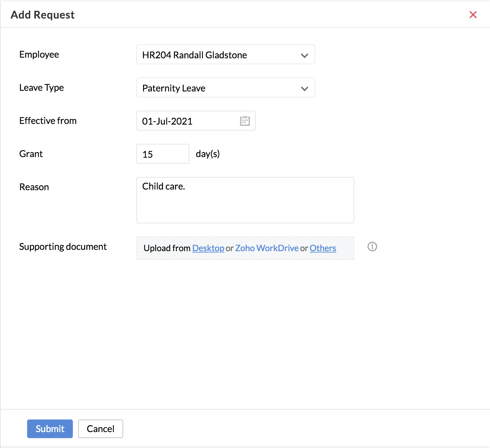
Task: Click the Supporting document upload area
Action: coord(245,248)
